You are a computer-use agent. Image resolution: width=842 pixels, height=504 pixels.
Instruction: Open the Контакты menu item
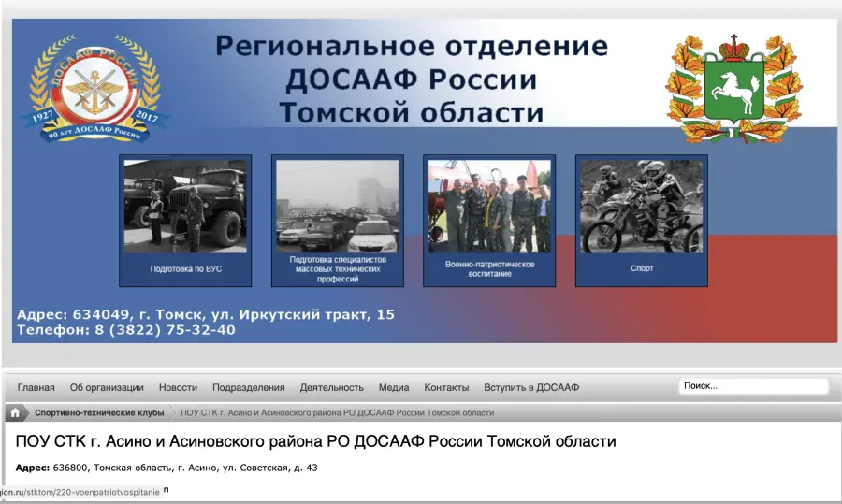pyautogui.click(x=446, y=387)
